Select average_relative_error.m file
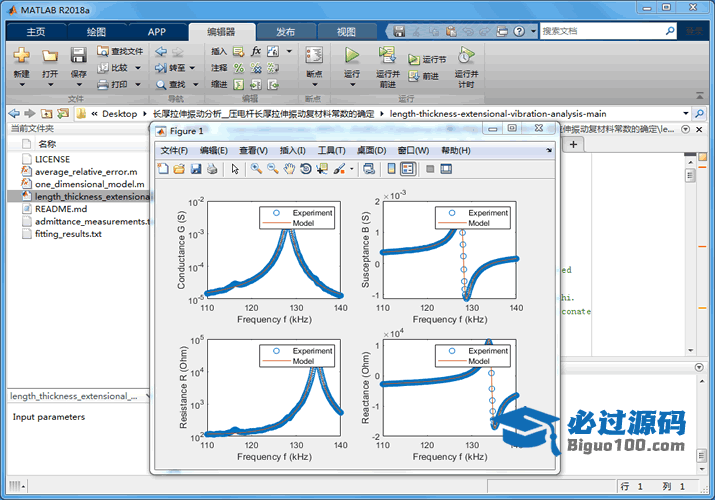Image resolution: width=715 pixels, height=500 pixels. click(86, 172)
